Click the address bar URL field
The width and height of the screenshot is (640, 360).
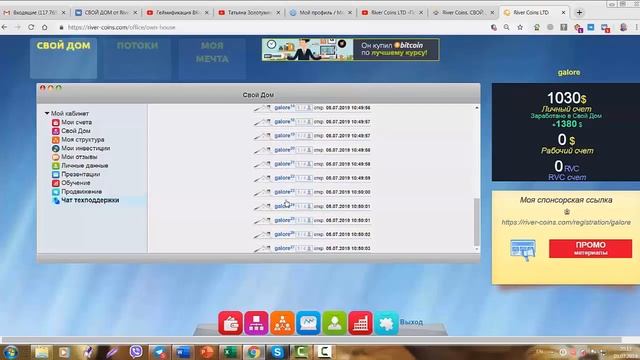click(269, 27)
